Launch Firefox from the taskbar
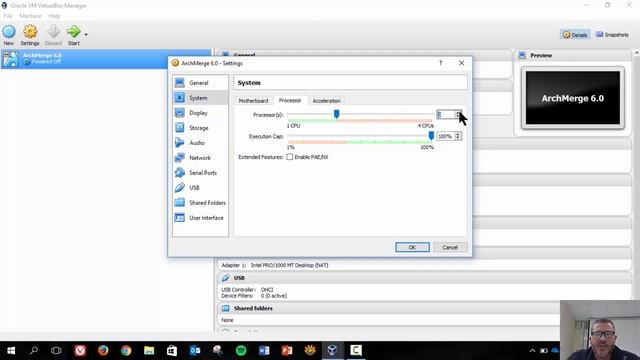 coord(103,350)
